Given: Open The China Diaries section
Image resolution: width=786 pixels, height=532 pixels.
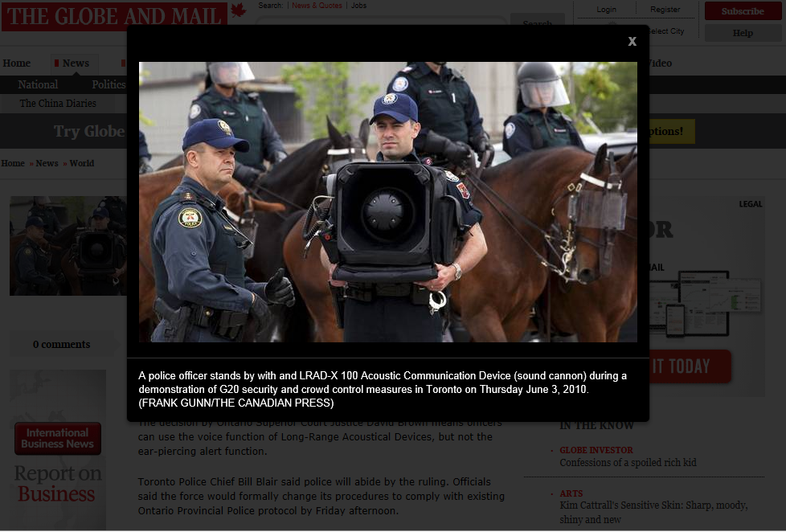Looking at the screenshot, I should pyautogui.click(x=58, y=104).
